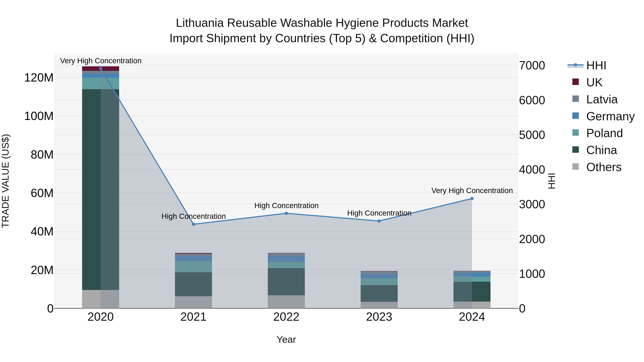Click the 120M y-axis tick label

pos(39,78)
